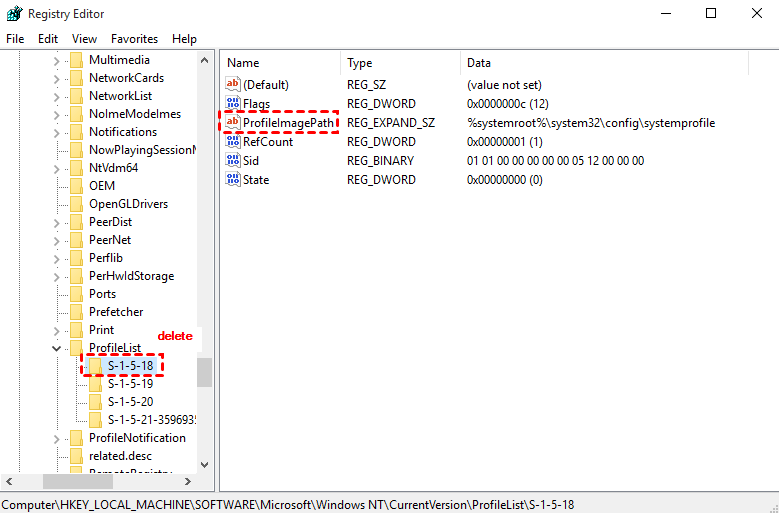Click the tree scroll down arrow
Viewport: 779px width, 513px height.
[204, 465]
